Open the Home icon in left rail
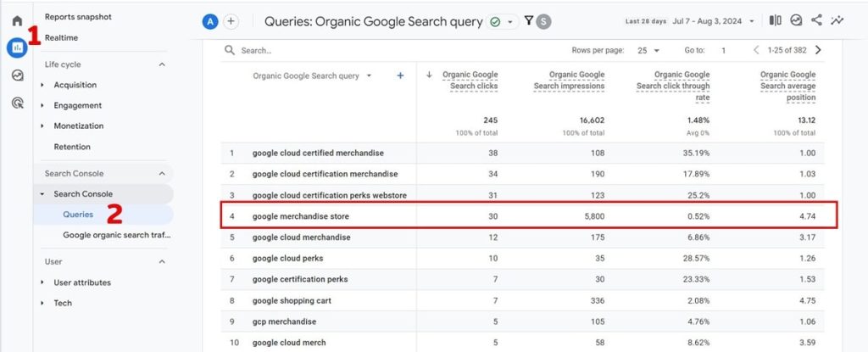 point(17,21)
